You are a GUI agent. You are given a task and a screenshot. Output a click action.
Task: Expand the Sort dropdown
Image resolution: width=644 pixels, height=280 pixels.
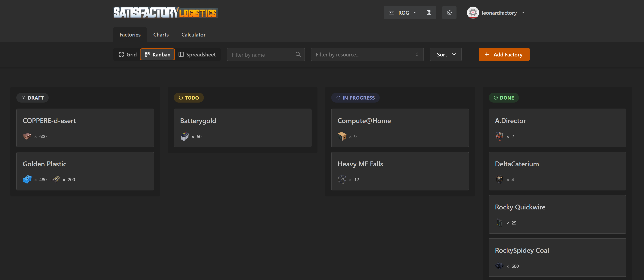point(445,55)
